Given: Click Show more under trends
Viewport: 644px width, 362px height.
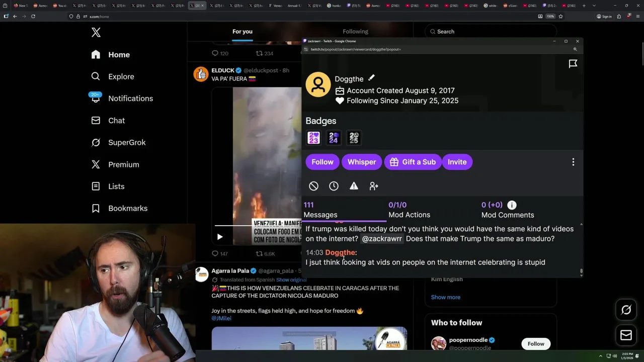Looking at the screenshot, I should coord(445,297).
